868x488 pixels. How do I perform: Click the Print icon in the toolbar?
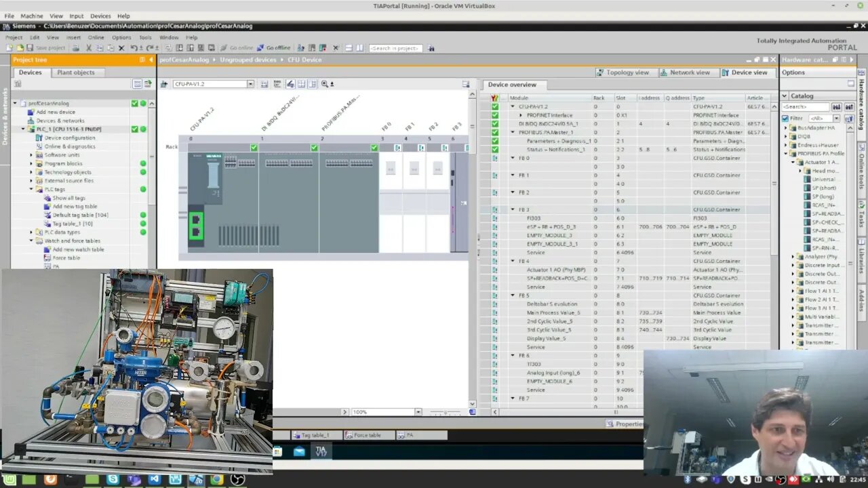coord(76,48)
